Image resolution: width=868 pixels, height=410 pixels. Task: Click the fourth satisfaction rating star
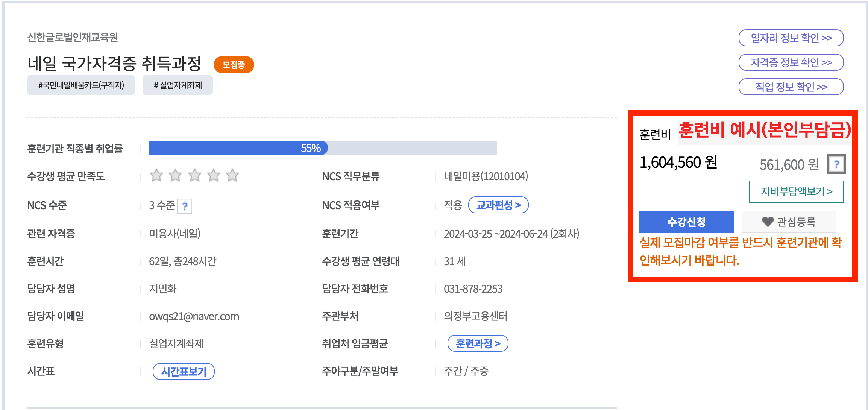click(214, 175)
